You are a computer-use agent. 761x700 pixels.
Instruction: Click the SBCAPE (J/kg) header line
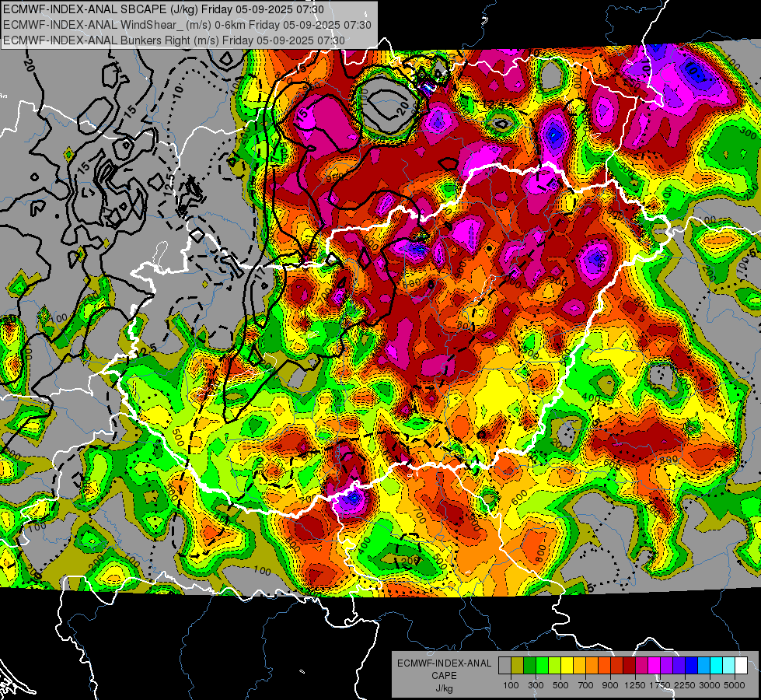point(165,9)
